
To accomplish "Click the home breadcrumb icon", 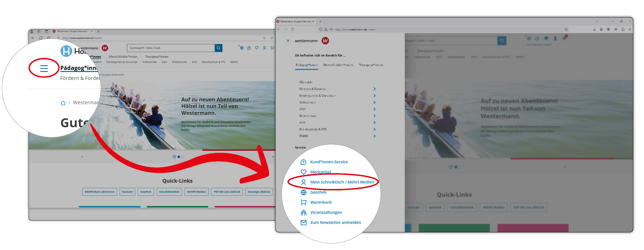I will [x=63, y=103].
